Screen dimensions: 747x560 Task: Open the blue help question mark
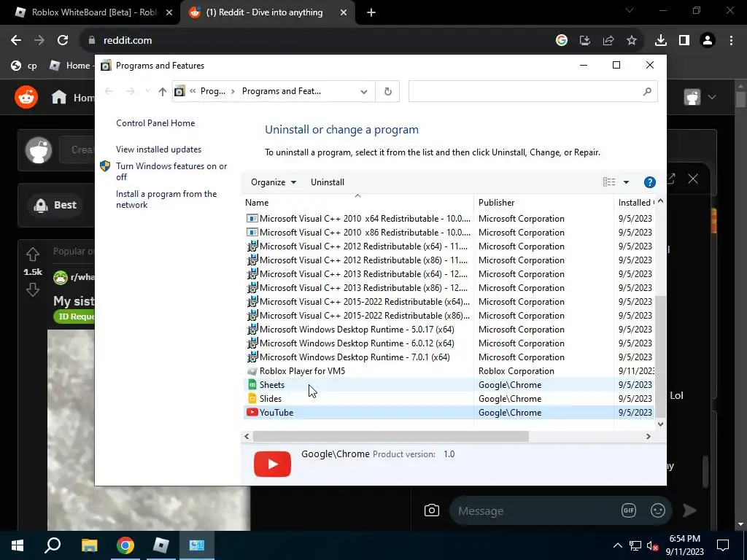coord(650,182)
